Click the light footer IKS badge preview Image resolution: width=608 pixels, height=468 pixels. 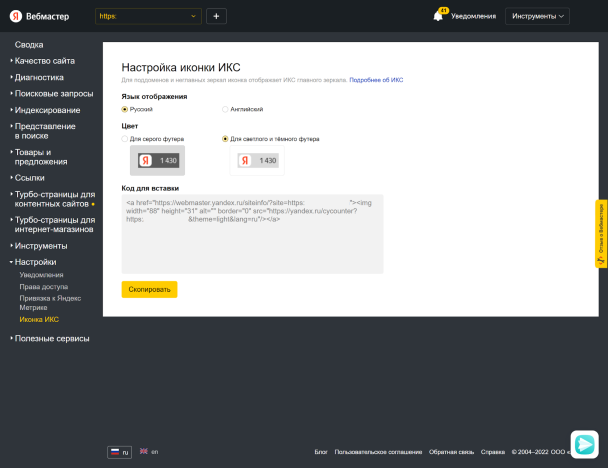[x=256, y=160]
